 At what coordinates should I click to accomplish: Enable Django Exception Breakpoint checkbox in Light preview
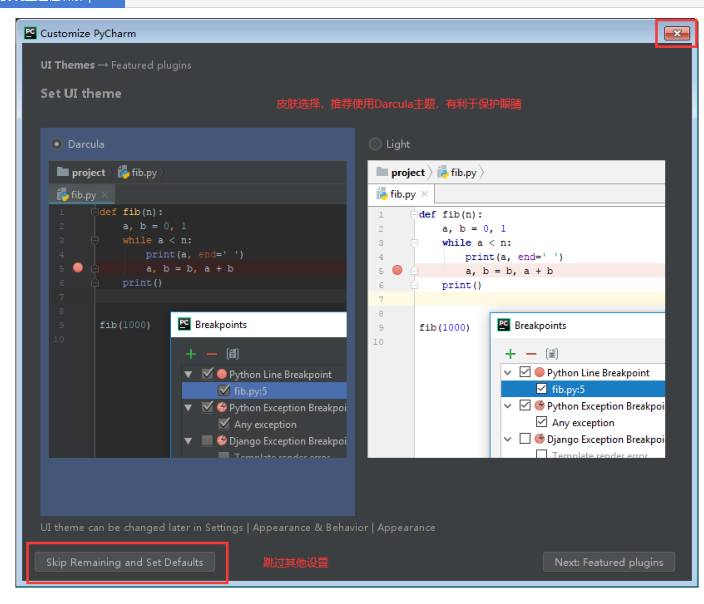(525, 438)
